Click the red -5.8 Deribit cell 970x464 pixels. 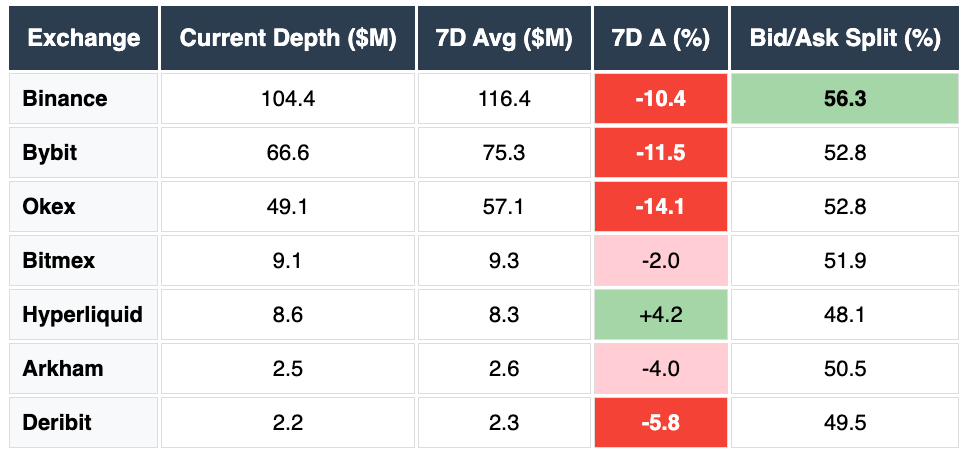tap(660, 423)
